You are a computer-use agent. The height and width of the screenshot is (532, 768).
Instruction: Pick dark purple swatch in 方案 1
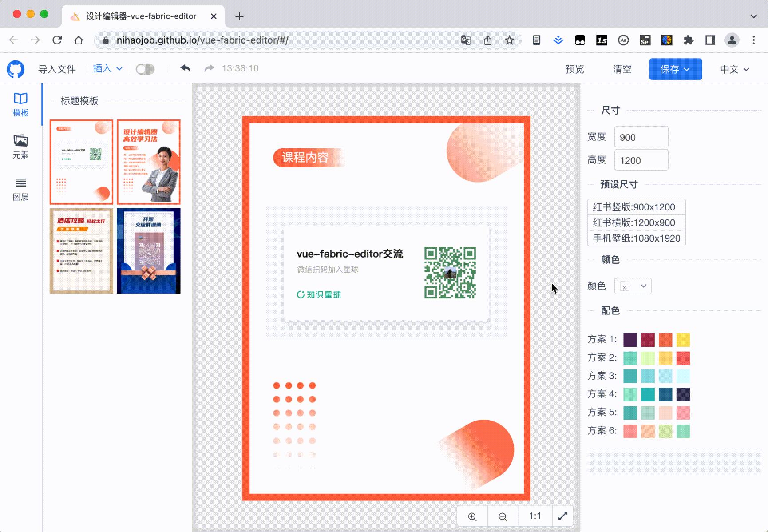coord(630,340)
